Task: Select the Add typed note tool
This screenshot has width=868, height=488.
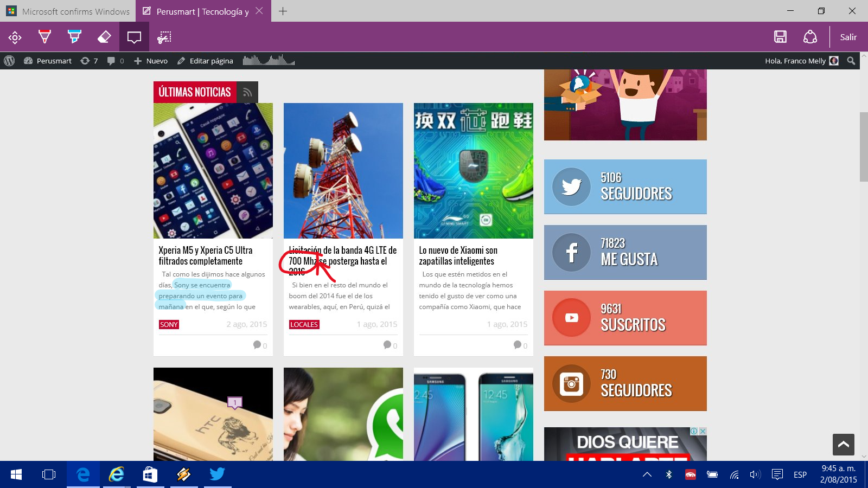Action: point(134,37)
